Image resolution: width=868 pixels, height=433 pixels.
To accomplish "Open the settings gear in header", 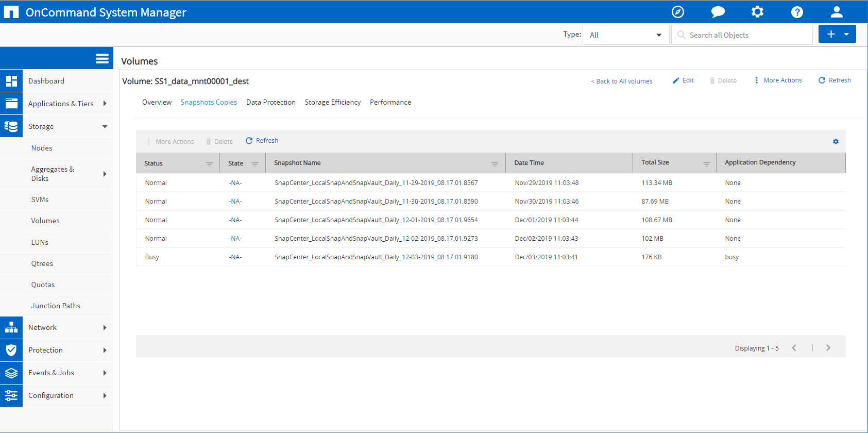I will coord(757,12).
